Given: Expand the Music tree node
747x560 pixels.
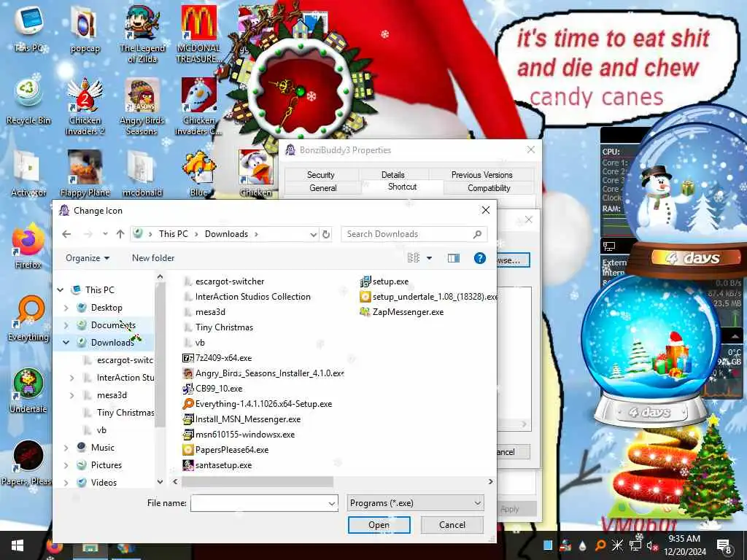Looking at the screenshot, I should click(x=66, y=448).
